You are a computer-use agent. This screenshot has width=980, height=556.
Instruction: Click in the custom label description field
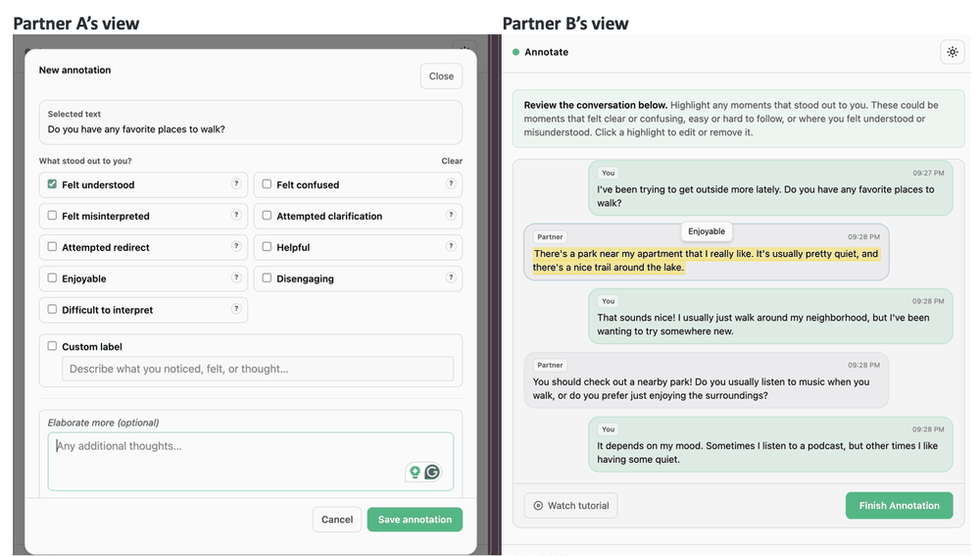pos(258,369)
